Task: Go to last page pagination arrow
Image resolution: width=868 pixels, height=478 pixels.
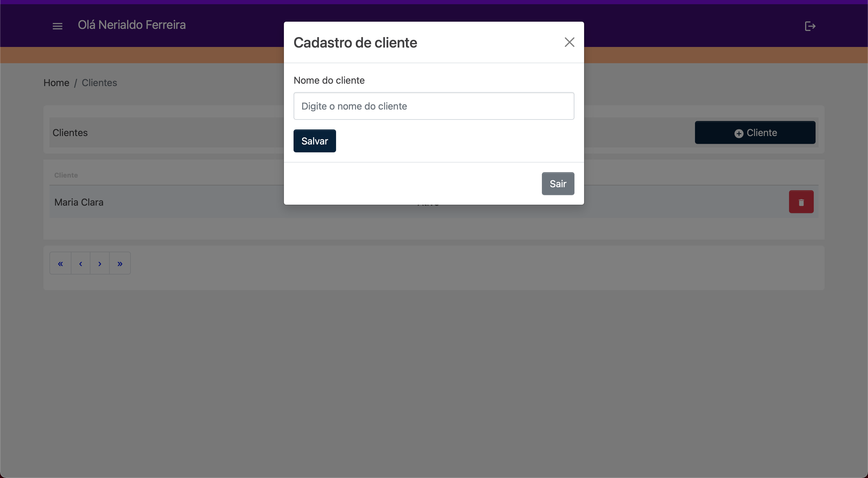Action: [x=120, y=264]
